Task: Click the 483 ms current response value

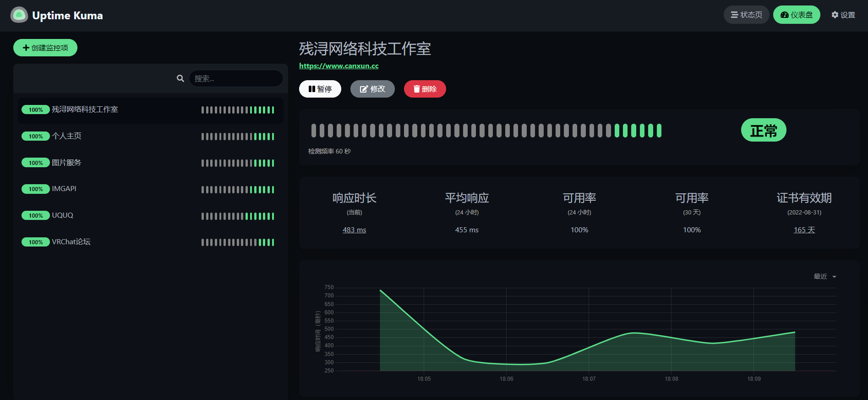Action: point(355,230)
